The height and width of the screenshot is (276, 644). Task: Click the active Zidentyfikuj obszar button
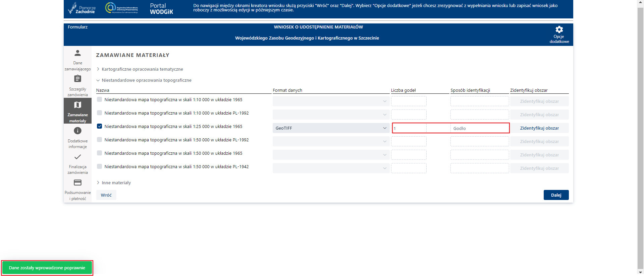coord(539,128)
